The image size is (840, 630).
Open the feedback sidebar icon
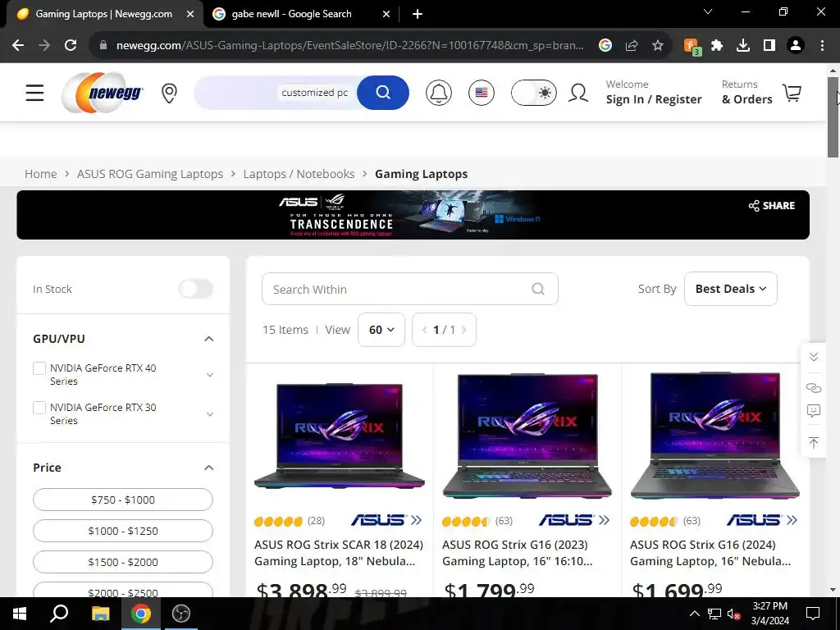[x=813, y=411]
